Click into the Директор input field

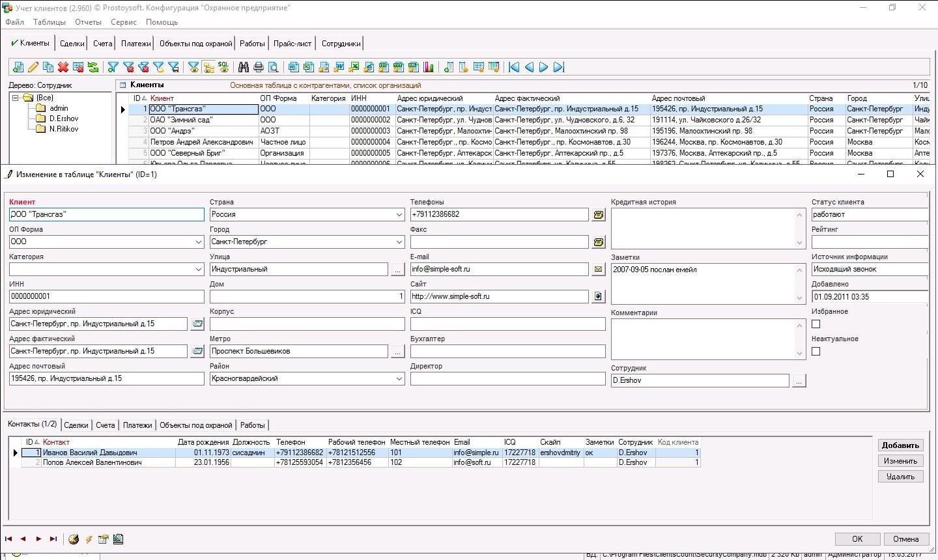[x=507, y=379]
